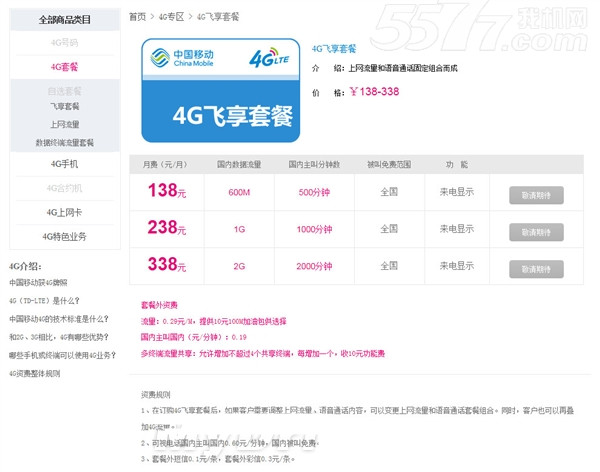Open 中国移动获4G牌照 link

coord(38,283)
